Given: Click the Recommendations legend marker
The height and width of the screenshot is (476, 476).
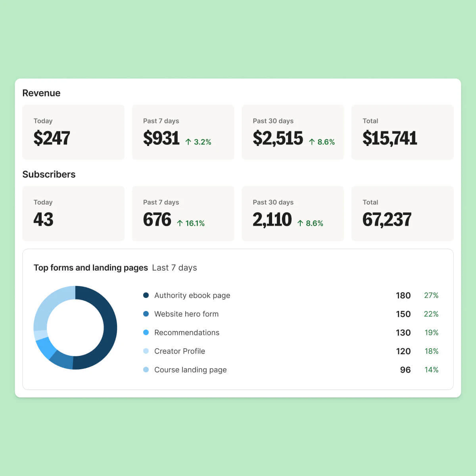Looking at the screenshot, I should point(146,332).
